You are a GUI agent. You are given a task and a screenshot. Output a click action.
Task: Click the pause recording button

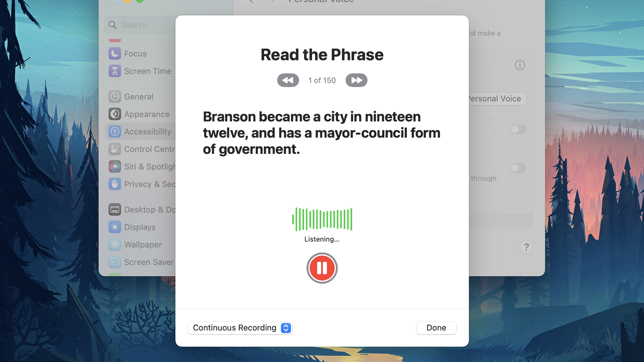tap(322, 267)
